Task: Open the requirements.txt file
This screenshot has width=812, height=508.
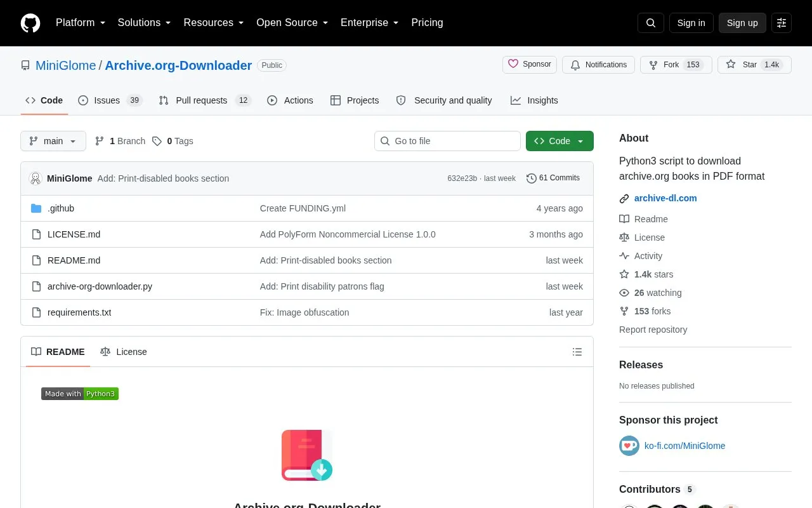Action: (79, 312)
